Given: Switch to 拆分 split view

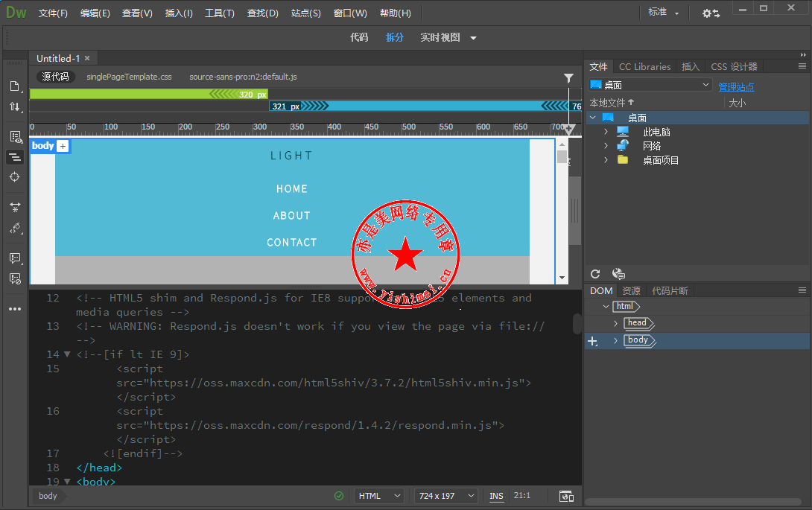Looking at the screenshot, I should [395, 37].
